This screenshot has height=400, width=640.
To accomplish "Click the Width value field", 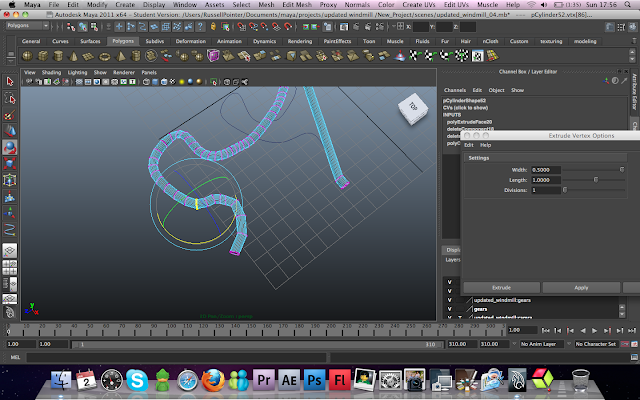I will pos(546,170).
